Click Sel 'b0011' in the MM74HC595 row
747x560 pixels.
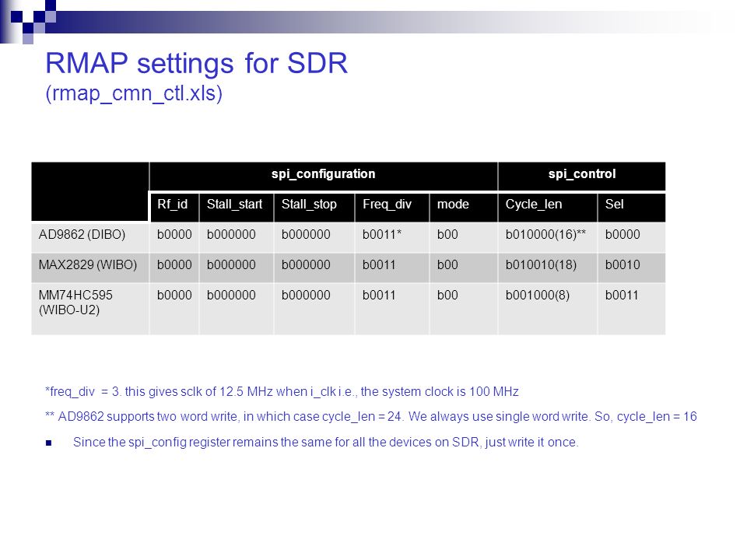click(x=622, y=296)
